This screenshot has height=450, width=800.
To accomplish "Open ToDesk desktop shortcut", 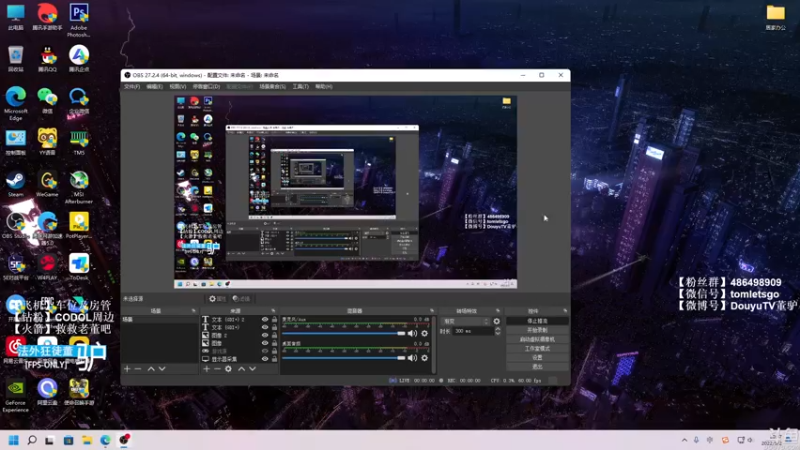I will click(x=79, y=267).
